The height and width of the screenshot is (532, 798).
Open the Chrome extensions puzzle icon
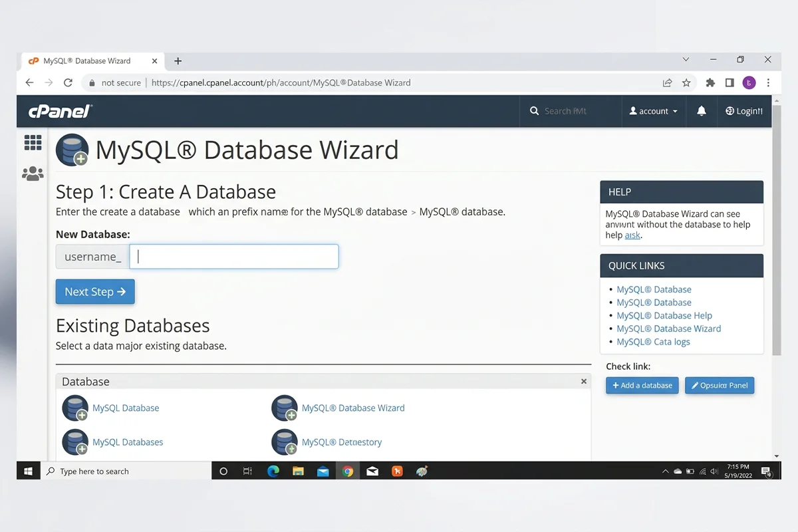point(710,82)
